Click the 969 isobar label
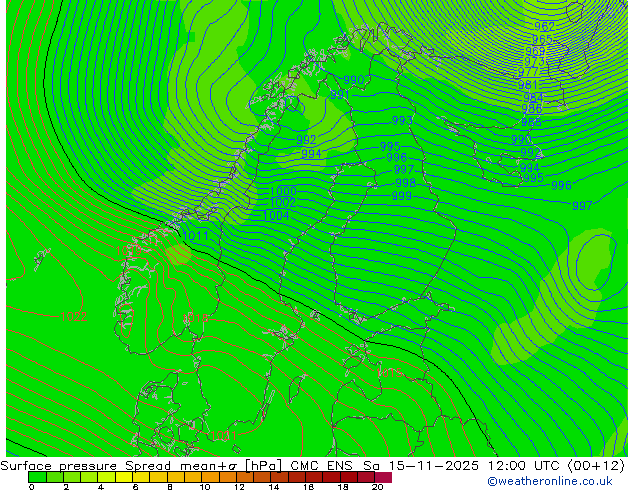The height and width of the screenshot is (490, 634). (x=535, y=51)
